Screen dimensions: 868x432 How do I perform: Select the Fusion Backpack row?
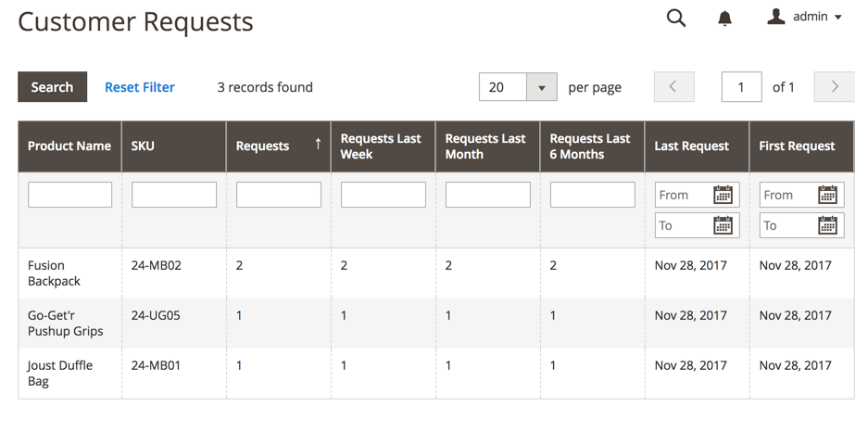point(54,273)
